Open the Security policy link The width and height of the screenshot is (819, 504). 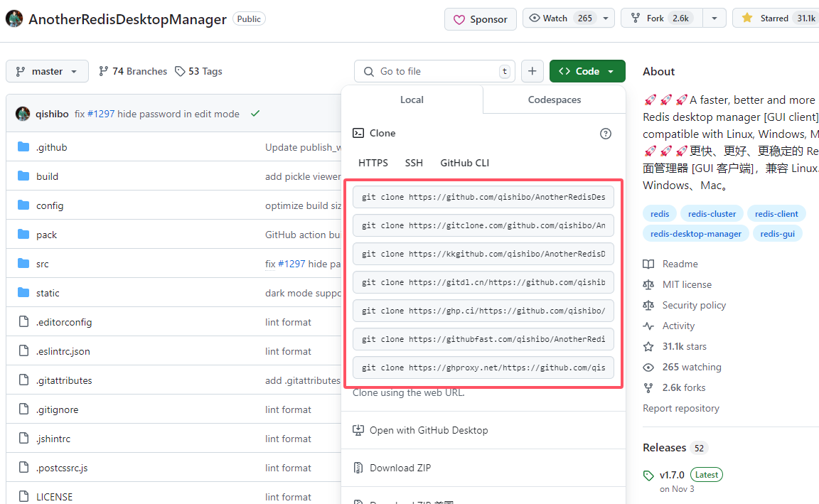(x=694, y=306)
